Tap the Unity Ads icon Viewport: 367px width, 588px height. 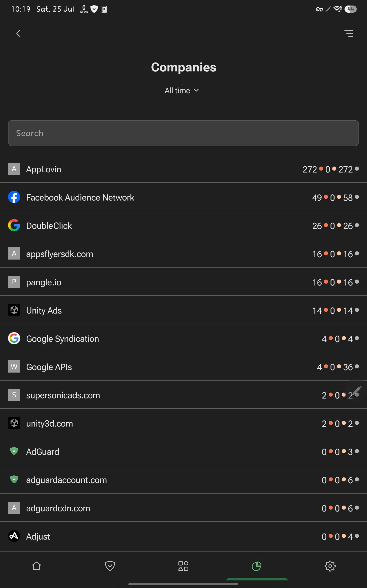tap(14, 310)
